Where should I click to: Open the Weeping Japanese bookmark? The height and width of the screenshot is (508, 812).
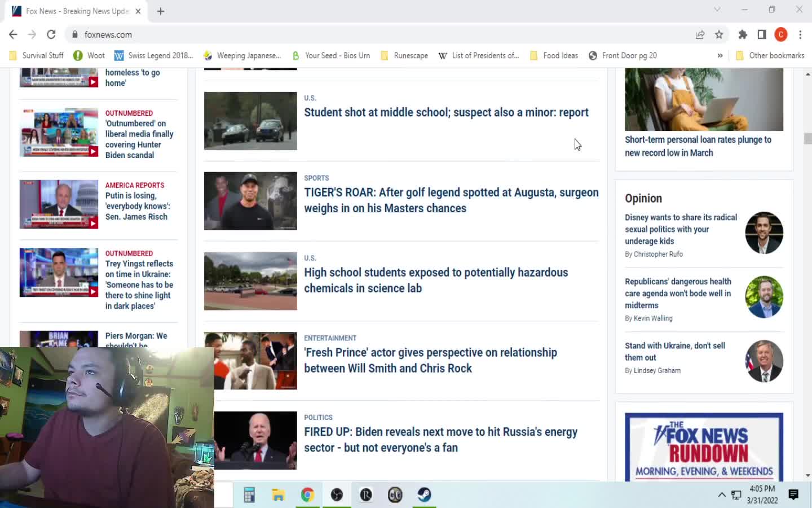242,55
